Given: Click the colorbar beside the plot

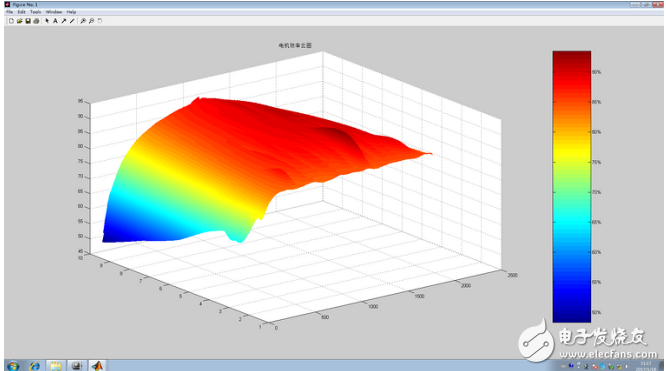Looking at the screenshot, I should pos(572,187).
